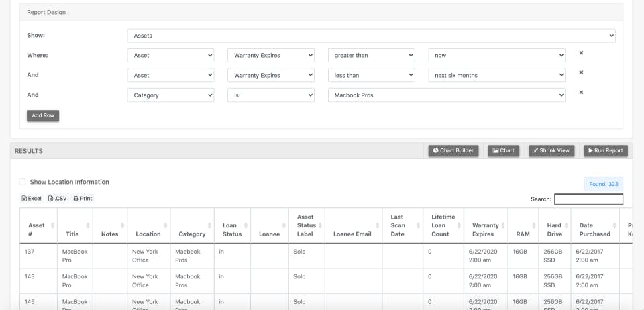Remove the Category filter row

(581, 93)
